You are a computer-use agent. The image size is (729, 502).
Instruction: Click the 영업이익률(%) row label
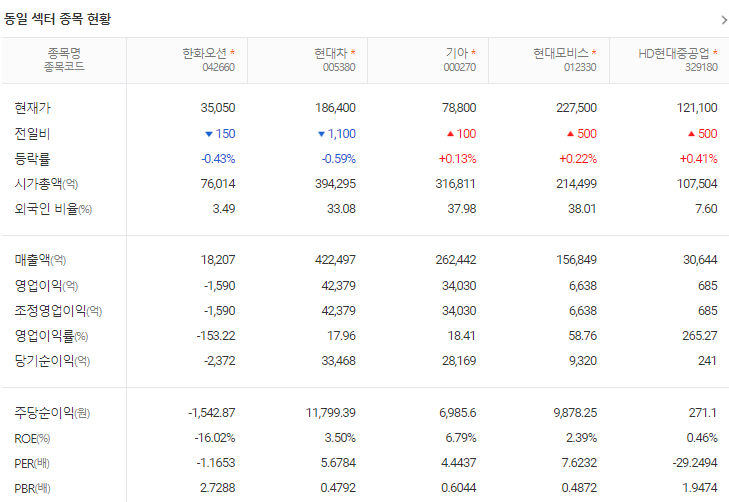tap(51, 336)
